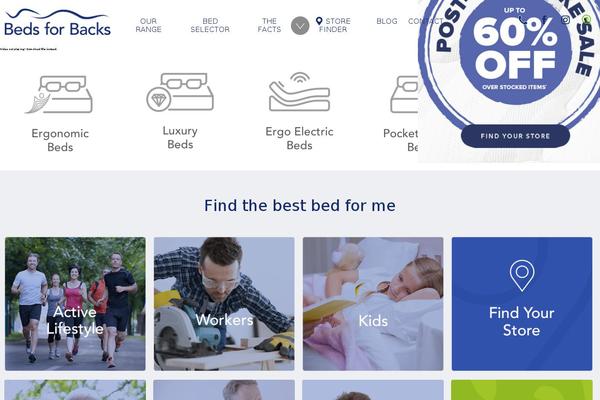This screenshot has width=600, height=400.
Task: Open the Our Range menu
Action: [148, 25]
